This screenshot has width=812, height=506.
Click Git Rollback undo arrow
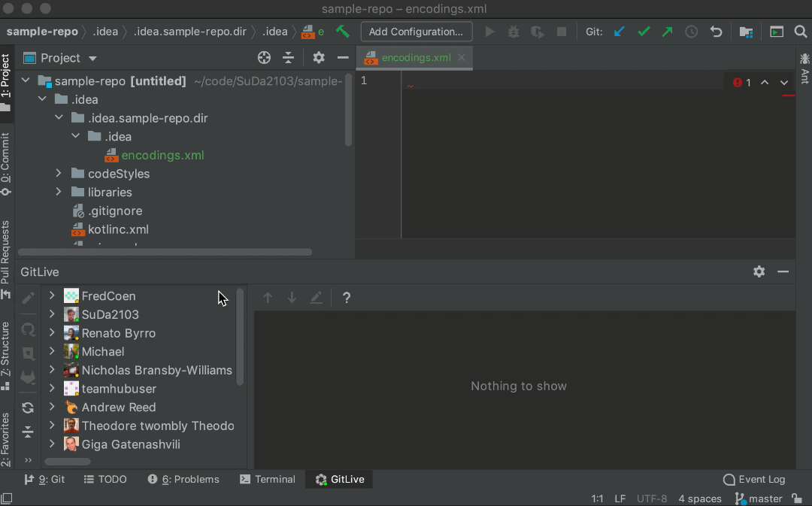click(x=716, y=32)
